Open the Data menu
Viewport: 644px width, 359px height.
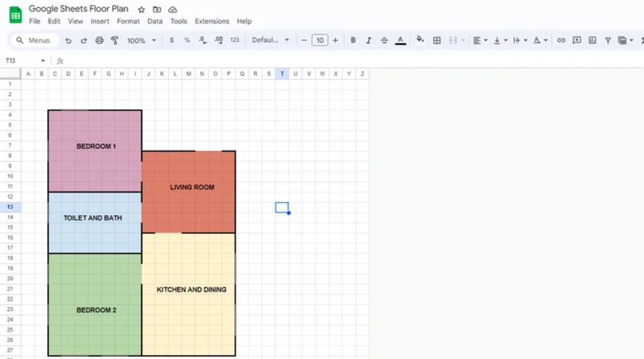coord(155,21)
